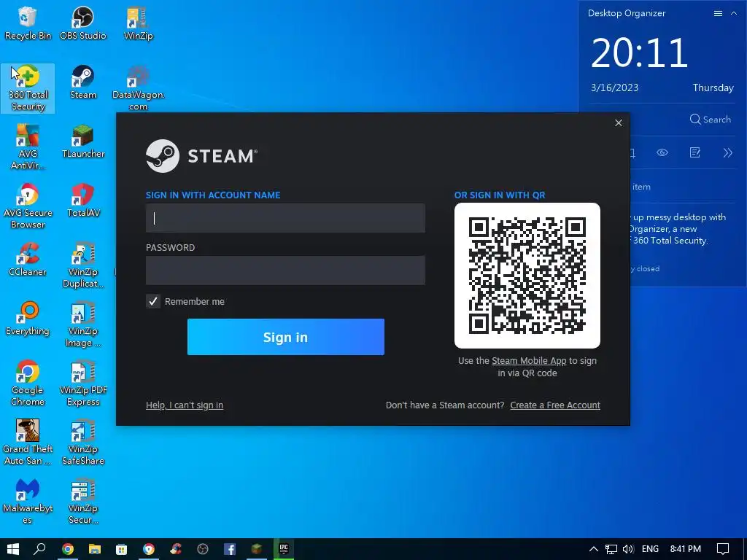Open taskbar search magnifier
This screenshot has width=747, height=560.
click(40, 549)
